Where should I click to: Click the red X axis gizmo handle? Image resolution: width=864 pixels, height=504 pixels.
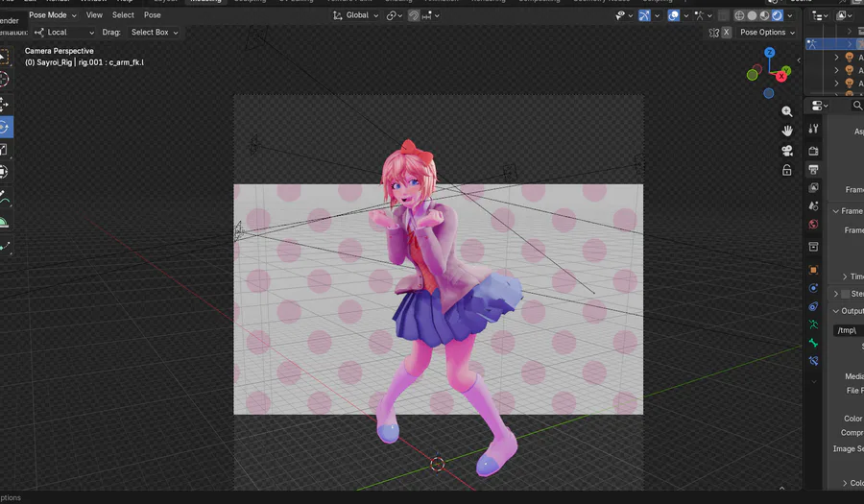coord(781,77)
